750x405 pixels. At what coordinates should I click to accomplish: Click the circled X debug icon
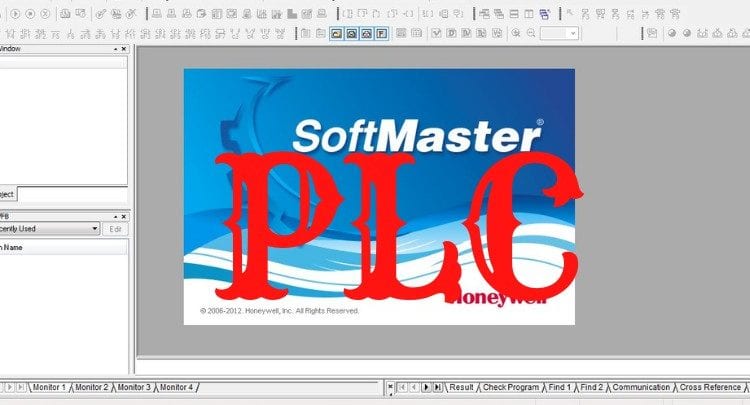(x=45, y=14)
